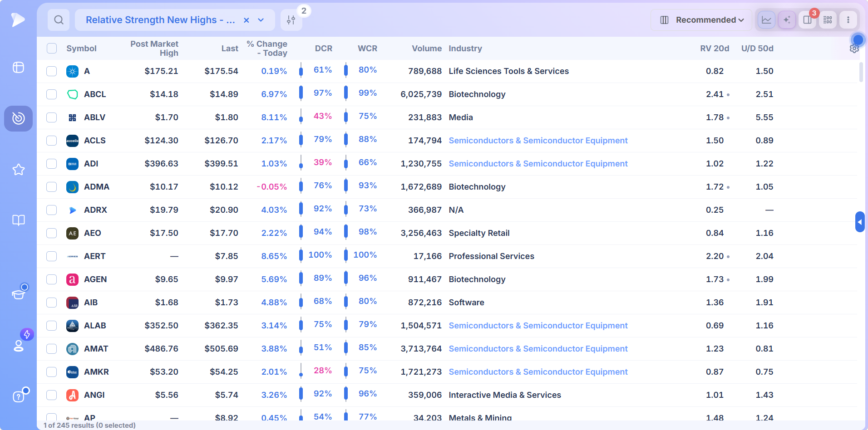Check the checkbox for AEO row

52,233
